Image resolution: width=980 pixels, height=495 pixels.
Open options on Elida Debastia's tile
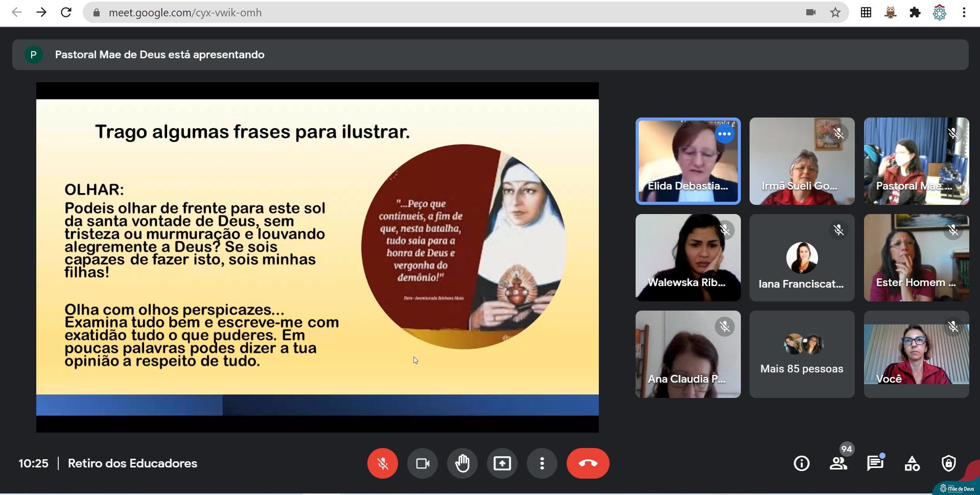724,134
